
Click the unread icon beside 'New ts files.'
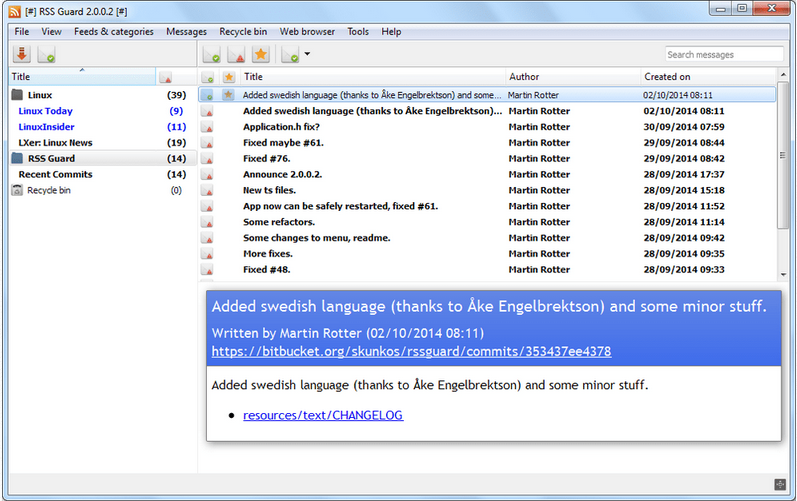click(207, 191)
